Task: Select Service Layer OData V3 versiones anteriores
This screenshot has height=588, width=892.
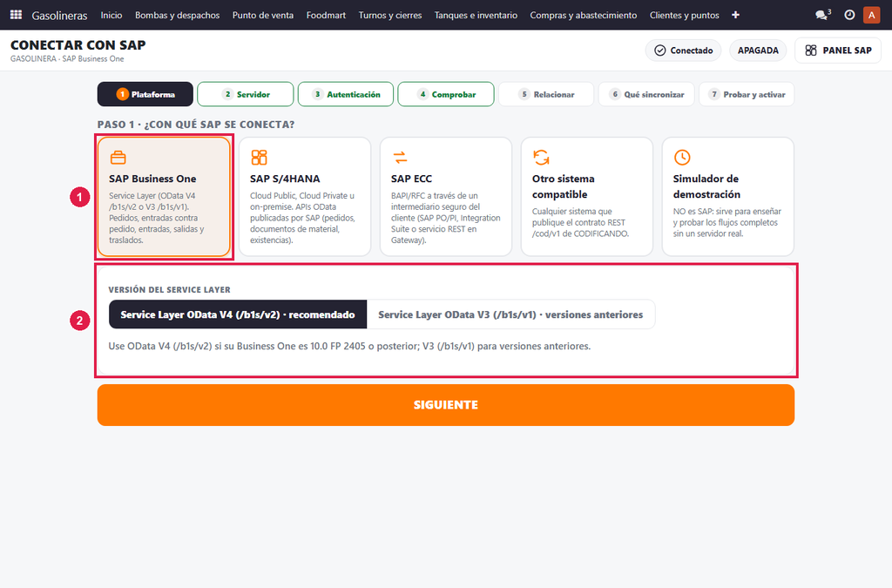Action: 510,314
